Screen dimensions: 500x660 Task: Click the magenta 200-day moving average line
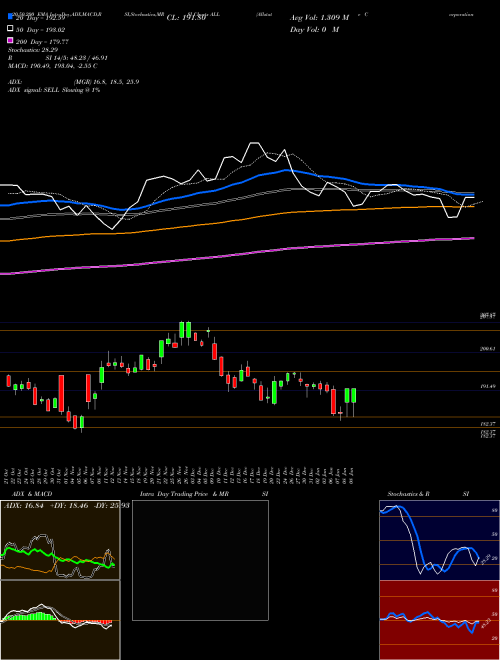237,255
